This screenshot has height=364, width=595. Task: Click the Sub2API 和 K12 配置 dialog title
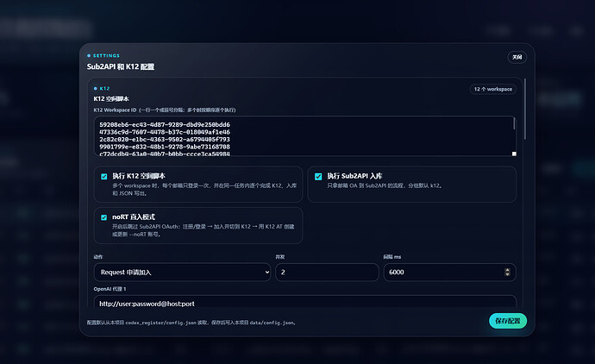click(120, 66)
